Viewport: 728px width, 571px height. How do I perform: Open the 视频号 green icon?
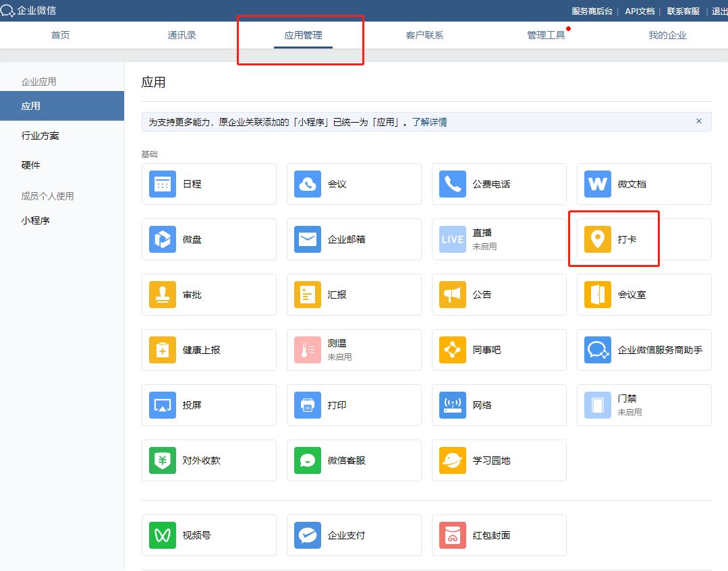coord(163,535)
